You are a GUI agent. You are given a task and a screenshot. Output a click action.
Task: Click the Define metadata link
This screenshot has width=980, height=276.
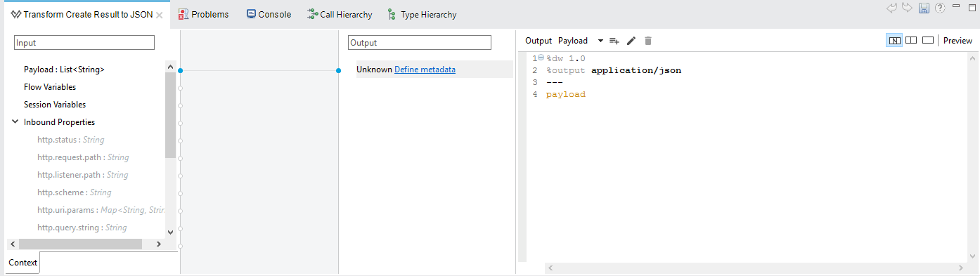[425, 70]
